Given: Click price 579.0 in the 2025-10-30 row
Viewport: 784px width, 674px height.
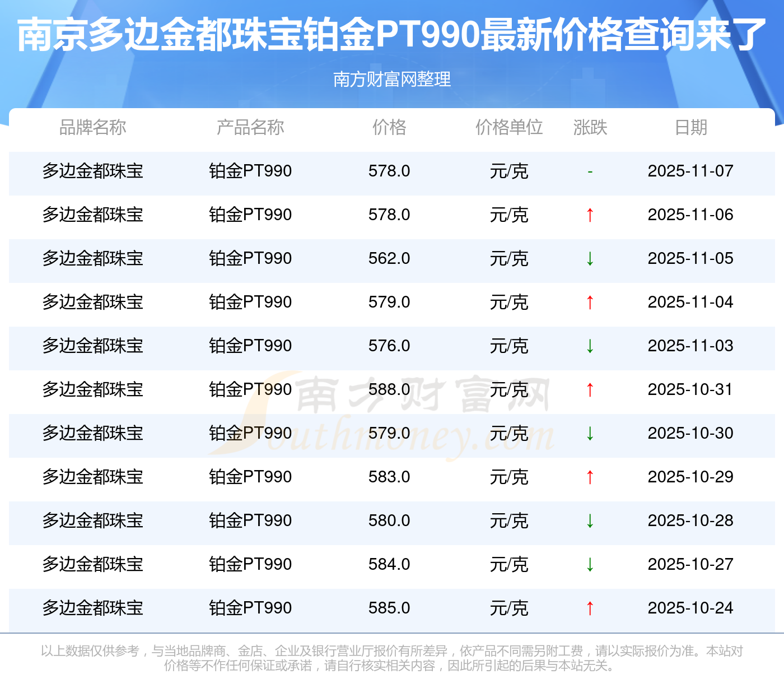Looking at the screenshot, I should pyautogui.click(x=389, y=433).
